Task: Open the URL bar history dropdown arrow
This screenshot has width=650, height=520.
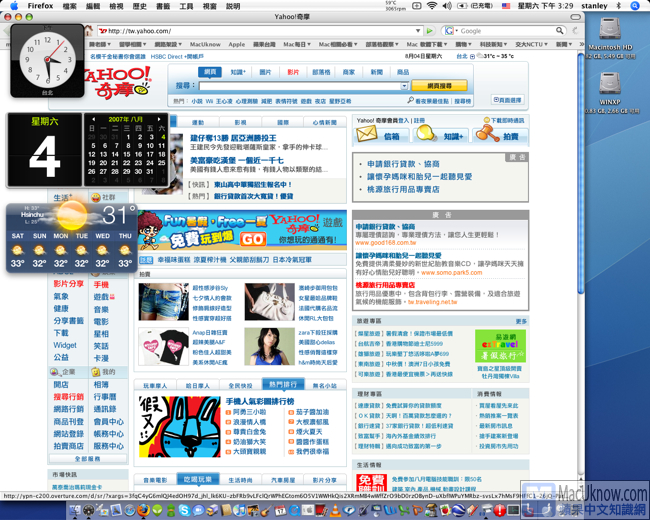Action: [418, 31]
